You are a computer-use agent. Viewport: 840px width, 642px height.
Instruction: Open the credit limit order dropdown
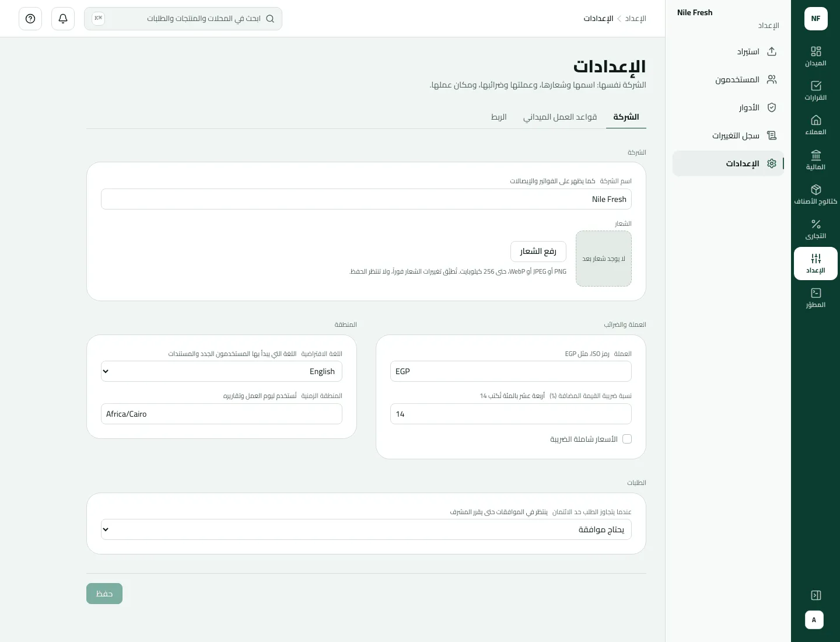pyautogui.click(x=366, y=529)
